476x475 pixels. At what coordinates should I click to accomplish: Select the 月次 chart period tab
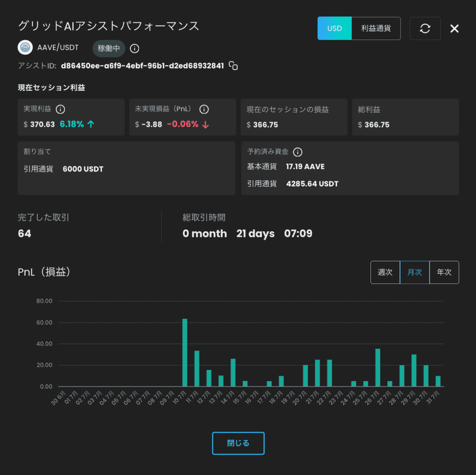click(415, 272)
